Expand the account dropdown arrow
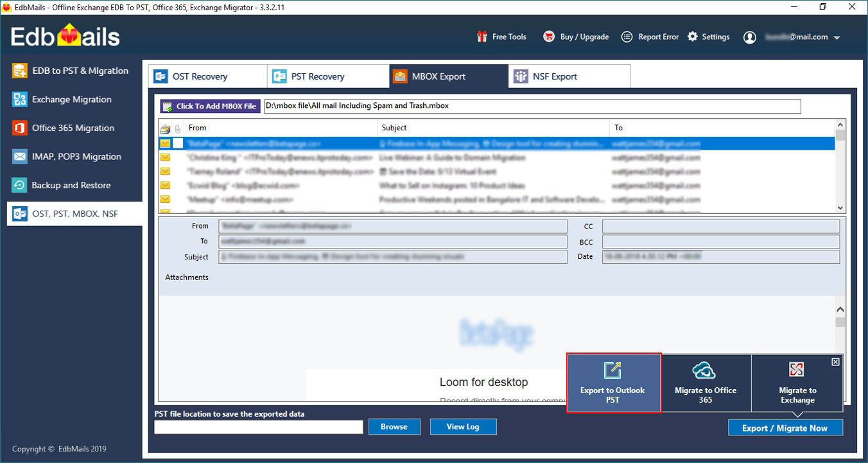Viewport: 868px width, 463px height. [x=837, y=38]
